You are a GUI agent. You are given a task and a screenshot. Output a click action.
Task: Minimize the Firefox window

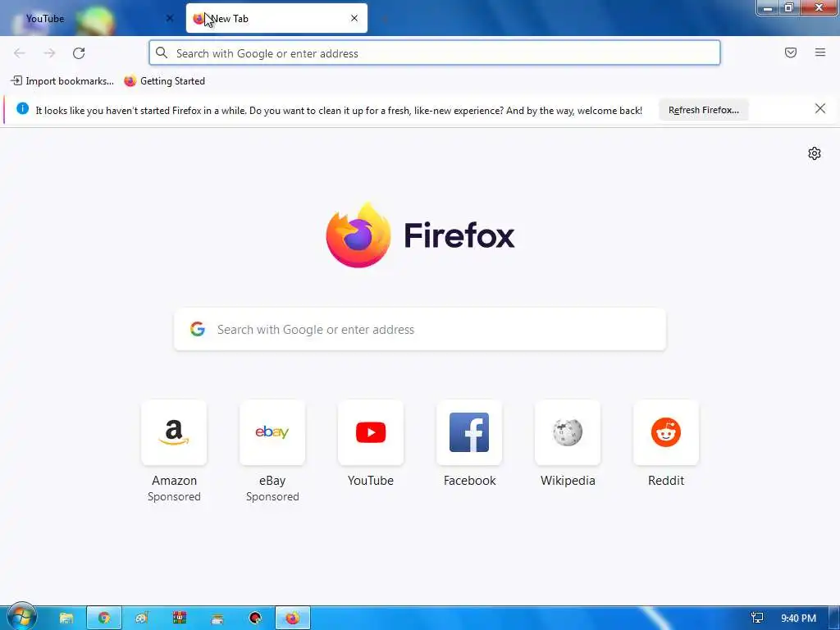point(768,7)
